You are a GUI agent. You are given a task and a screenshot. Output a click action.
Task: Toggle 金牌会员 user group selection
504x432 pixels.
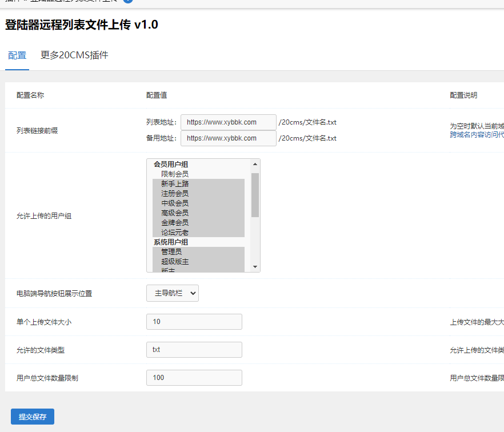(174, 222)
